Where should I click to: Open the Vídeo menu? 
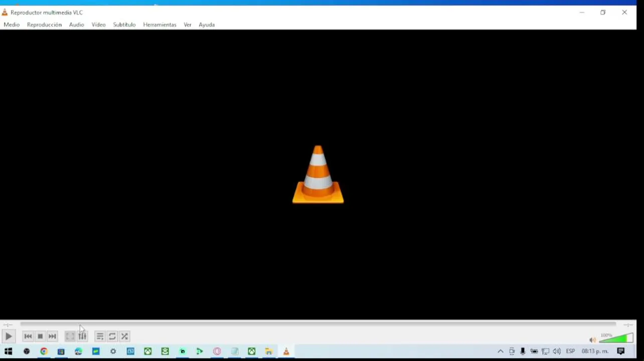[98, 25]
